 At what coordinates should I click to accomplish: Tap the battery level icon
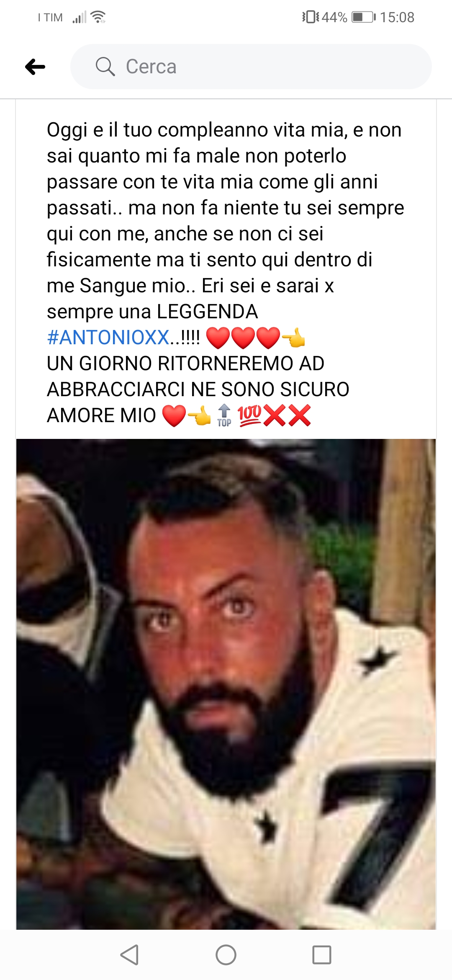(364, 17)
